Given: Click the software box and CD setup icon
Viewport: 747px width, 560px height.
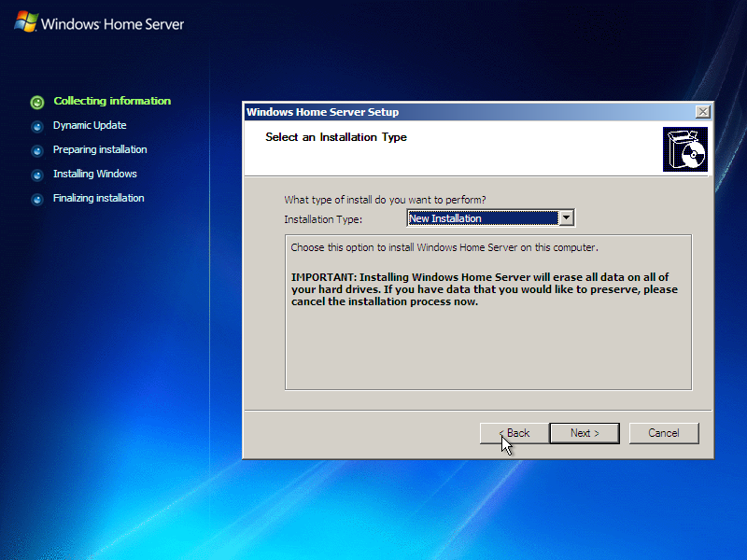Looking at the screenshot, I should pyautogui.click(x=685, y=148).
